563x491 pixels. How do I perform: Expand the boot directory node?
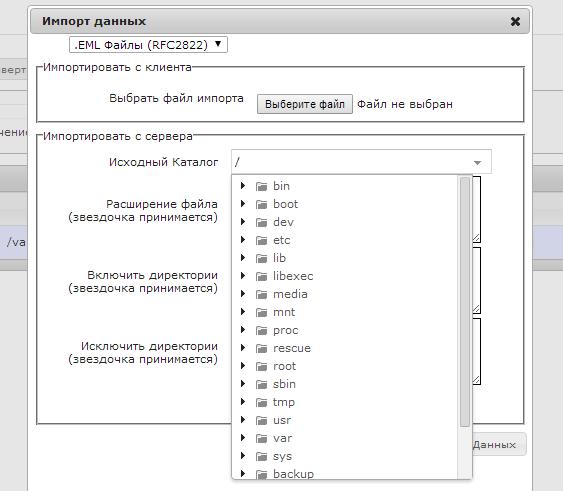243,204
